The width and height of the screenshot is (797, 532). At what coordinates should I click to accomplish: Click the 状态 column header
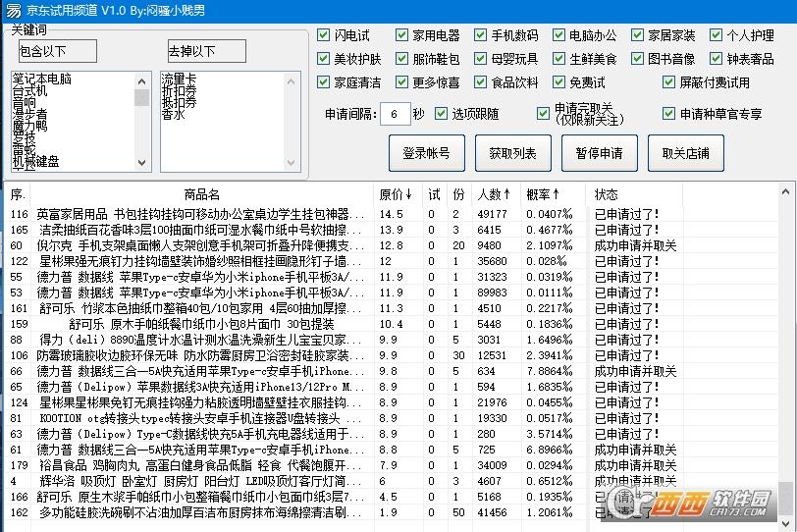[x=634, y=194]
